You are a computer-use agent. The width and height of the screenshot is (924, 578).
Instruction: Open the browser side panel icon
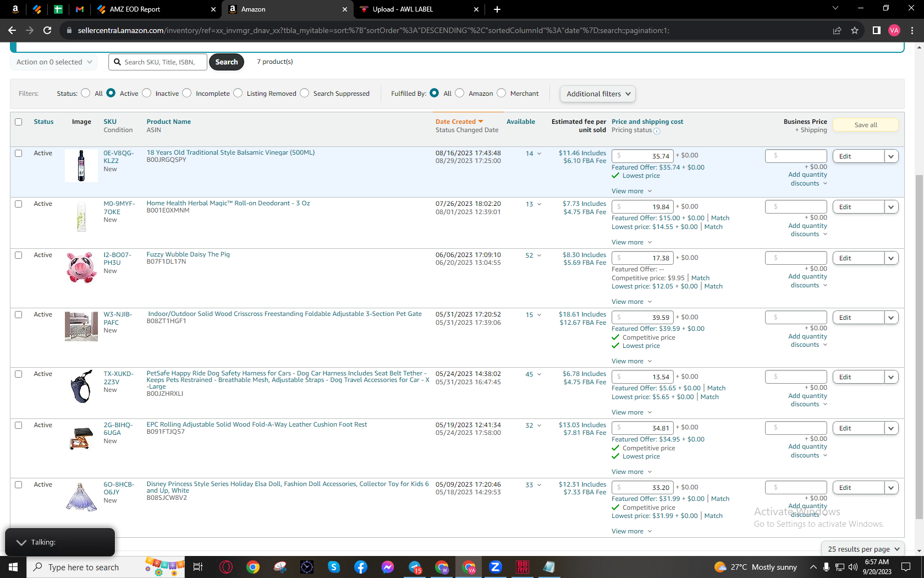pos(877,30)
